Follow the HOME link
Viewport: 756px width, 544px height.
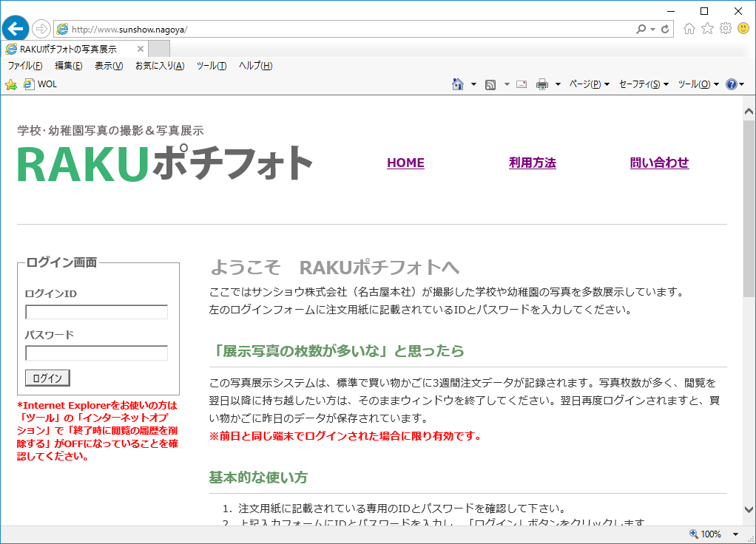click(405, 163)
